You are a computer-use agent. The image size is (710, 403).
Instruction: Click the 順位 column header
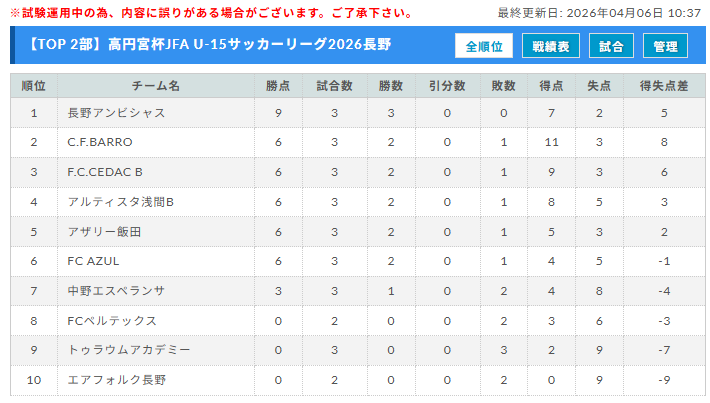click(x=33, y=85)
